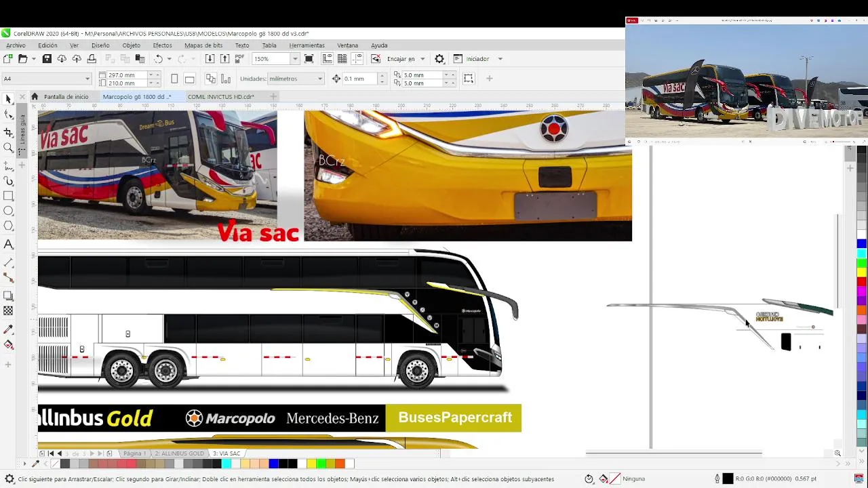Set page to Landscape orientation
Viewport: 868px width, 488px height.
[189, 79]
